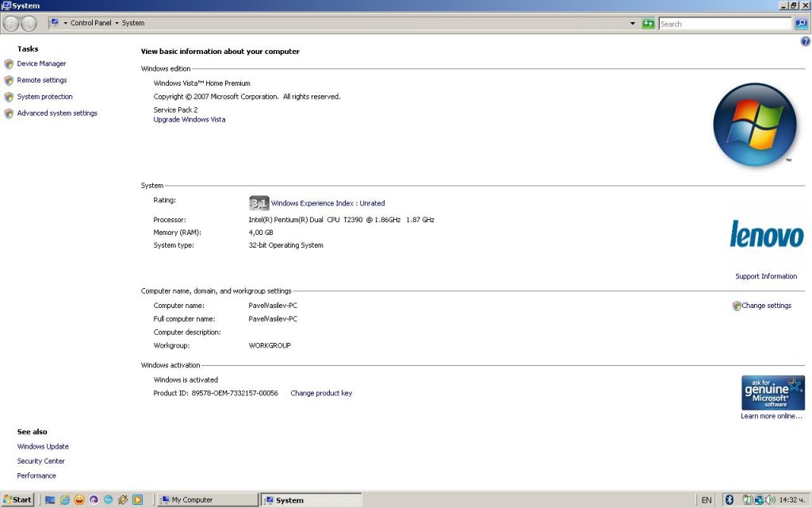Click the Learn more online link
The width and height of the screenshot is (812, 508).
pos(771,416)
